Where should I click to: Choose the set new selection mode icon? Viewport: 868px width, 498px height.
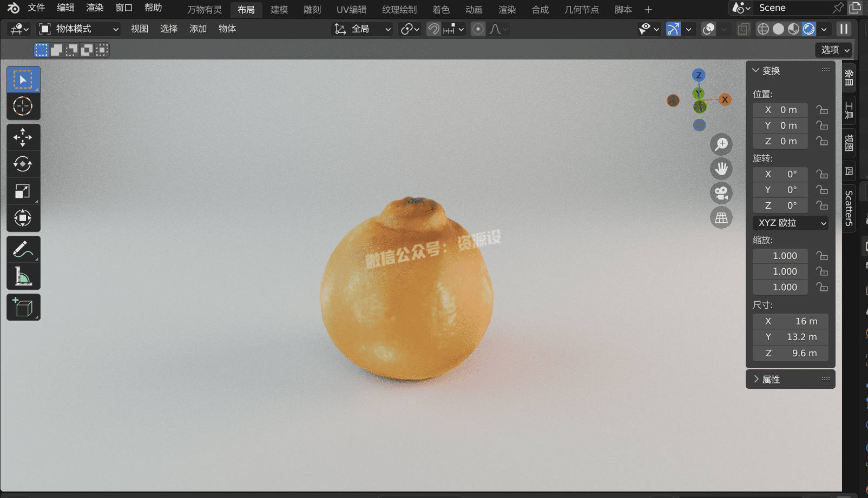[x=41, y=50]
